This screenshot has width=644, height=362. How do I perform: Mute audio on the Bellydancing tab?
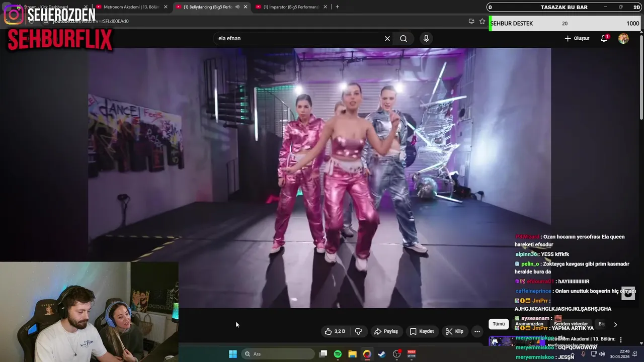tap(237, 7)
